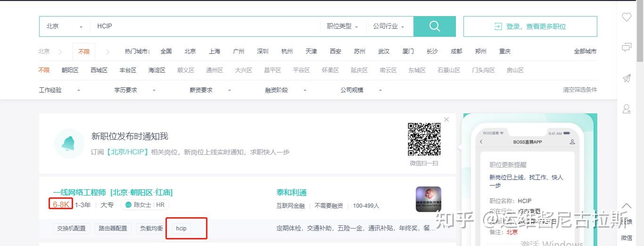The width and height of the screenshot is (644, 246).
Task: Select hot city 厦门
Action: coord(408,51)
